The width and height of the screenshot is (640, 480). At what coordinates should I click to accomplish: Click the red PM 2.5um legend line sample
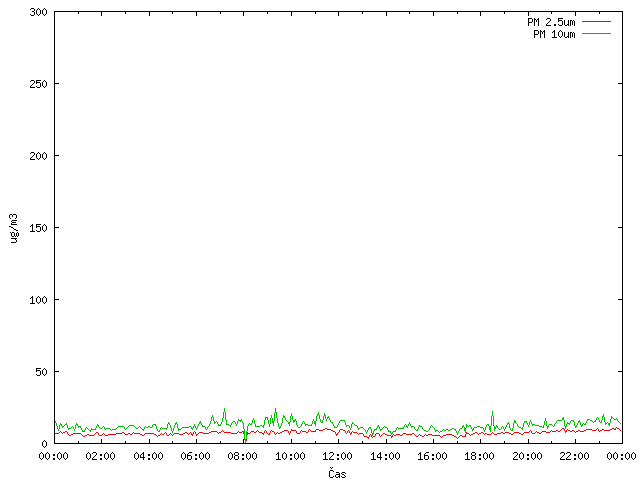click(x=596, y=22)
